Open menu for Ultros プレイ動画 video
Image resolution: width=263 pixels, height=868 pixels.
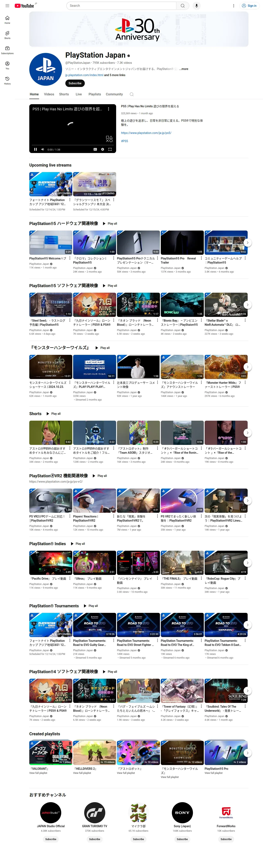click(x=114, y=578)
